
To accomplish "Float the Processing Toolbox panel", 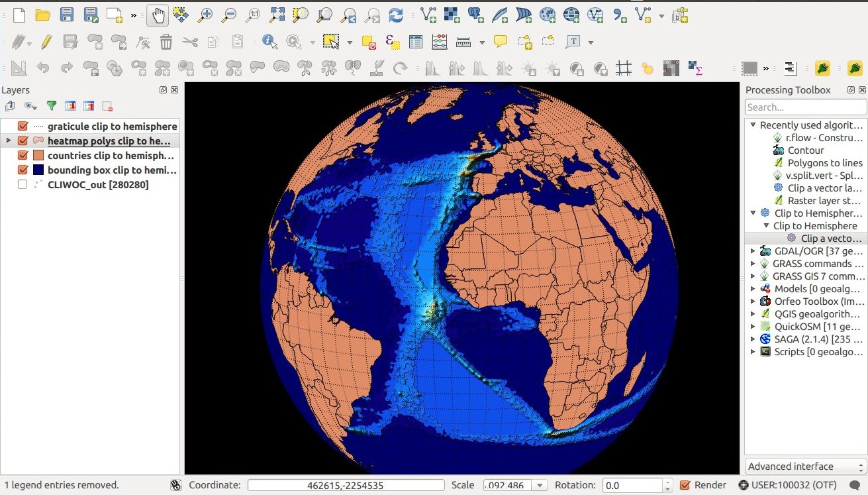I will (x=851, y=90).
